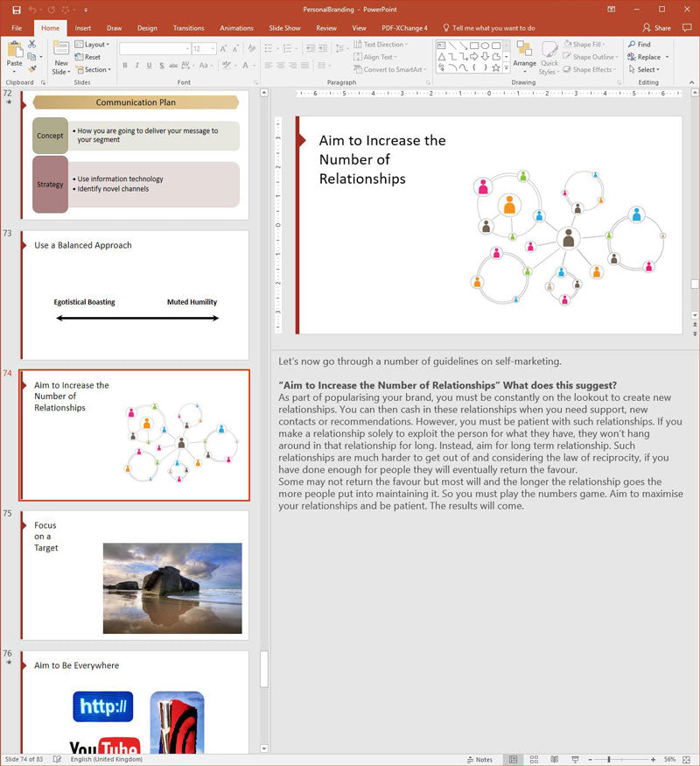This screenshot has height=766, width=700.
Task: Toggle Justify paragraph alignment
Action: (304, 65)
